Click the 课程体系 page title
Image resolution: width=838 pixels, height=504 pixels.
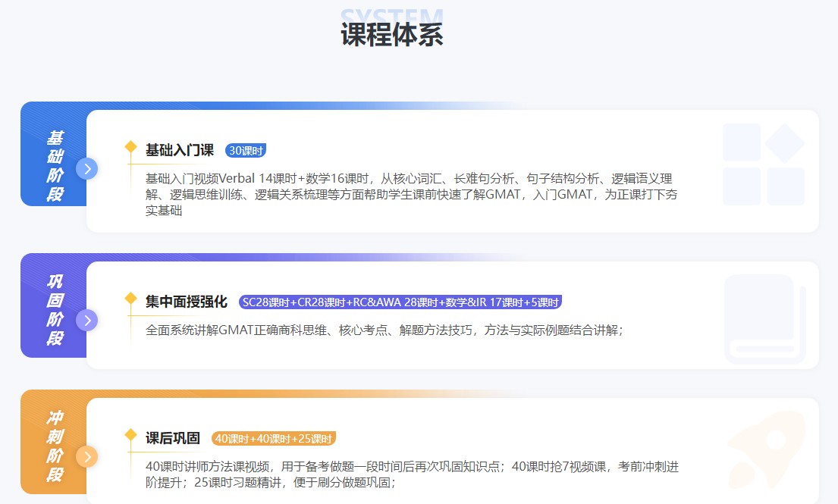click(x=392, y=35)
